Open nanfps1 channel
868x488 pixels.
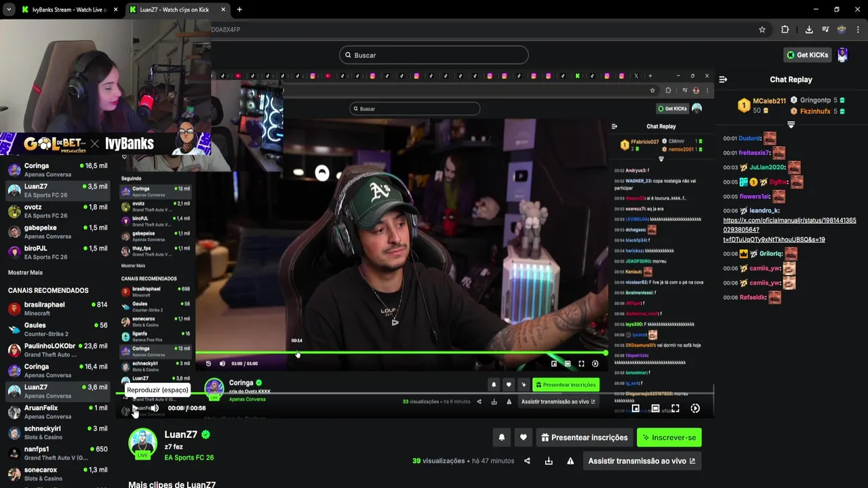coord(58,453)
